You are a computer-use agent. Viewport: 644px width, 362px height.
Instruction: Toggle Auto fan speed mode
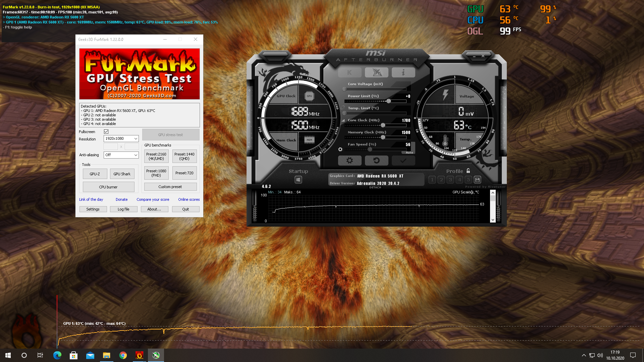click(x=410, y=153)
